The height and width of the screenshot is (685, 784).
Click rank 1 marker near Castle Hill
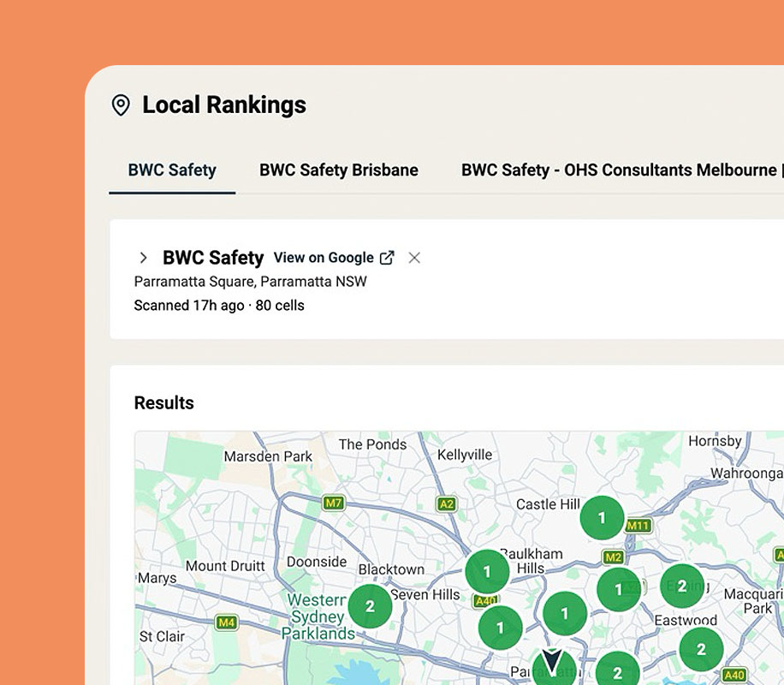(602, 518)
